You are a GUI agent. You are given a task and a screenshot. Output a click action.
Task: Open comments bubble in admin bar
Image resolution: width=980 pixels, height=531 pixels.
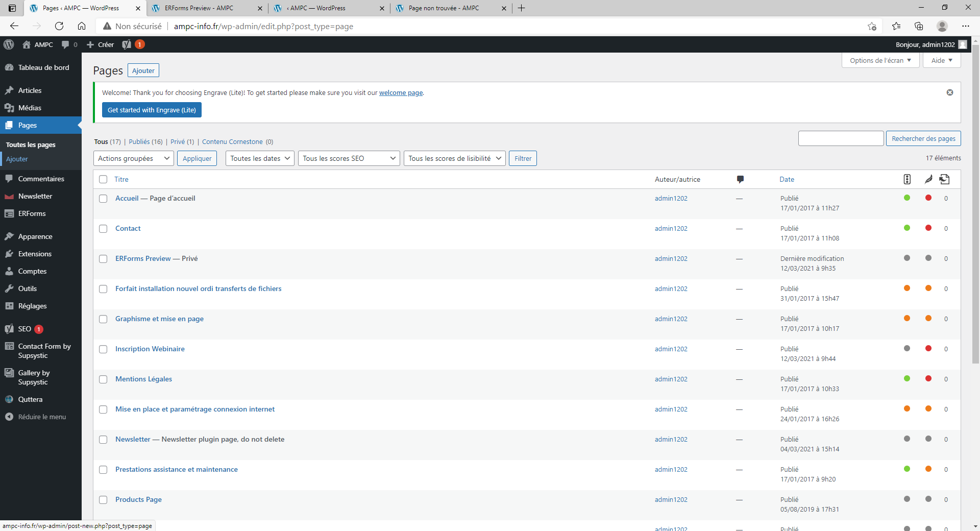click(65, 44)
